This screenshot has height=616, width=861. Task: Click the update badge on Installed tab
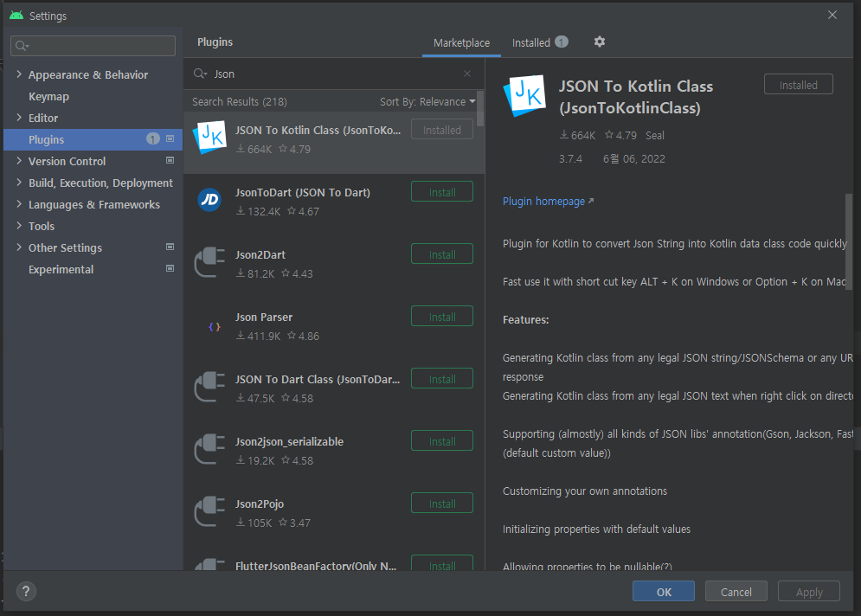tap(562, 42)
